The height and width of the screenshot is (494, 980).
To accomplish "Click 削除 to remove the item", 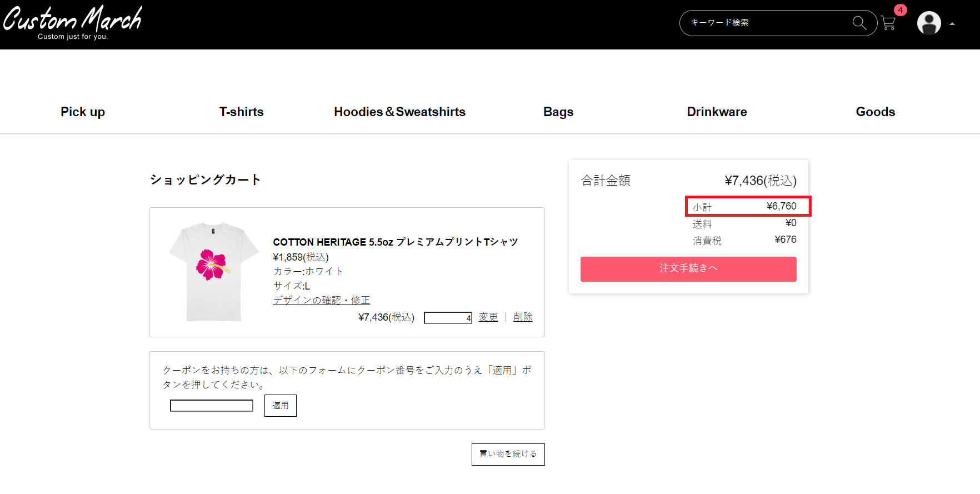I will [523, 317].
